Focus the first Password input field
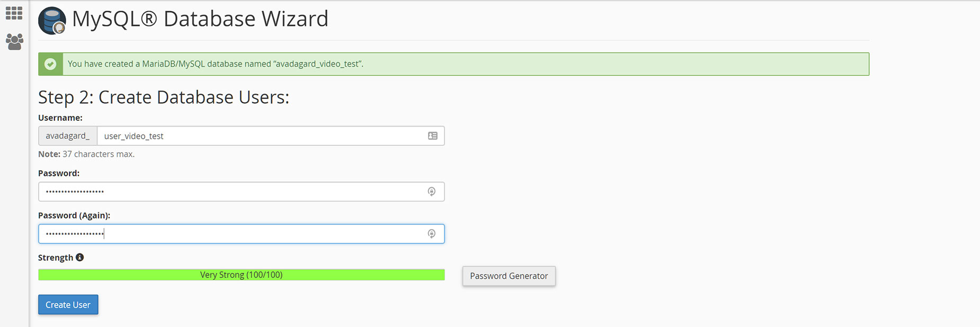The image size is (980, 327). [x=242, y=191]
